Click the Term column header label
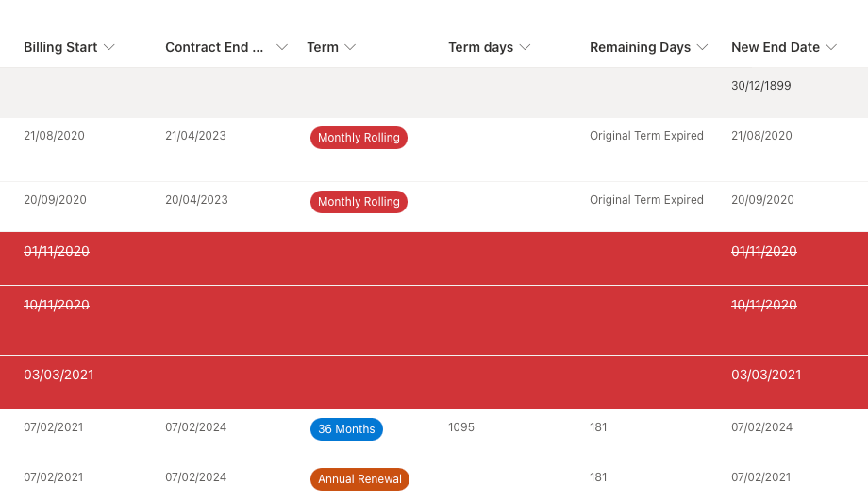Image resolution: width=868 pixels, height=501 pixels. click(x=323, y=47)
